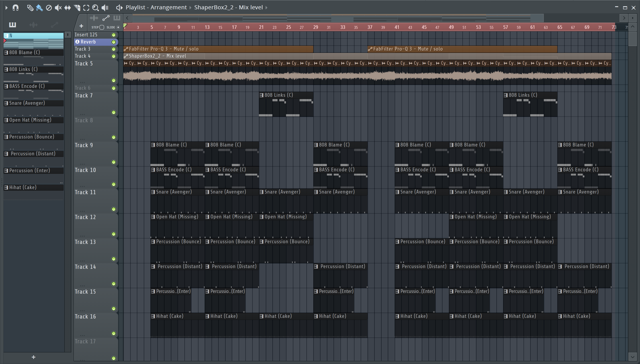Open first 808 Blame (C) clip menu on Track 9
Viewport: 640px width, 364px height.
tap(153, 145)
